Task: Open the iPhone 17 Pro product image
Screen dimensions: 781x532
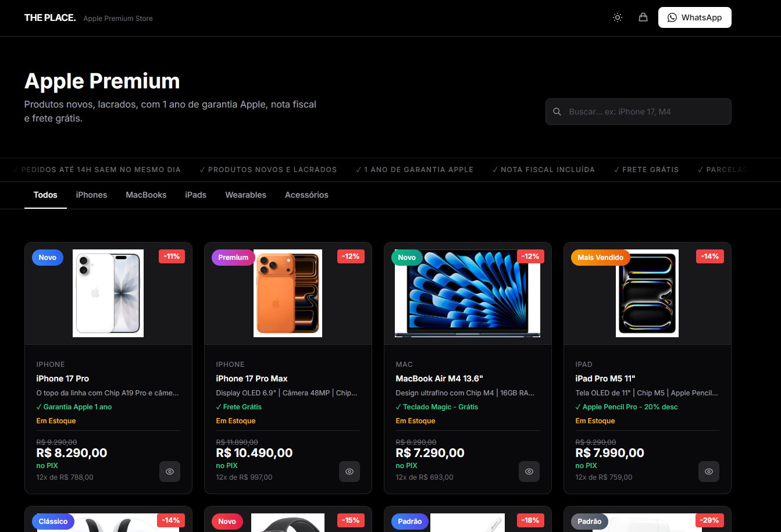Action: [108, 293]
